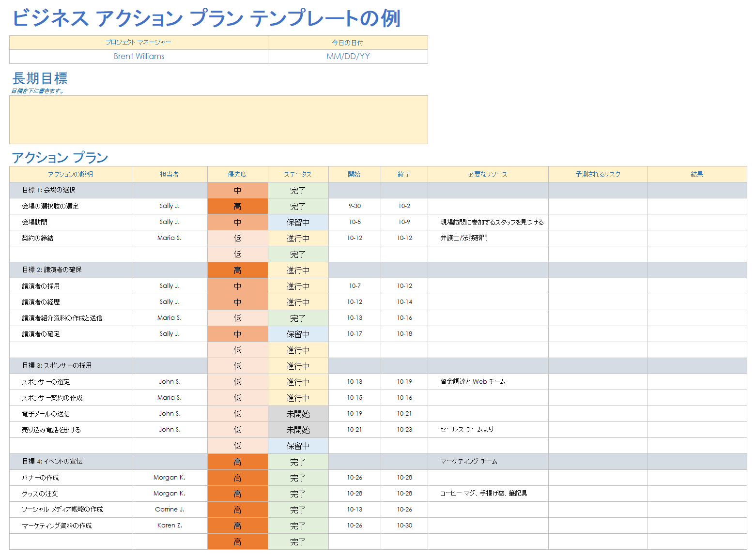Click the 長期目標 section heading
The height and width of the screenshot is (556, 756).
point(40,78)
